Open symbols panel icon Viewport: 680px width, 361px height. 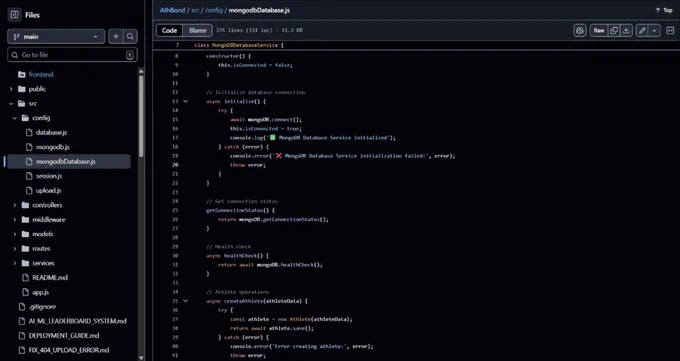[x=670, y=30]
